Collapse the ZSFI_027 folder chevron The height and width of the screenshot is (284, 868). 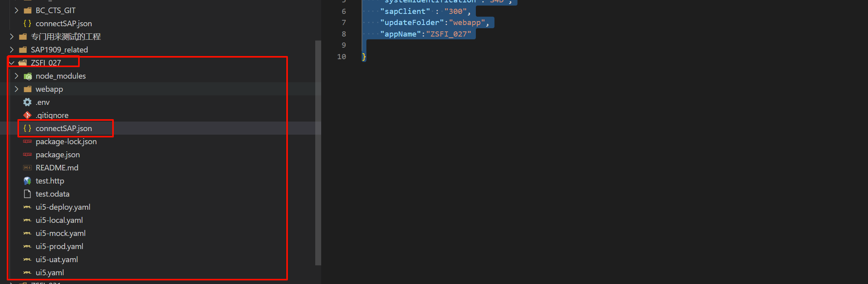(x=11, y=63)
